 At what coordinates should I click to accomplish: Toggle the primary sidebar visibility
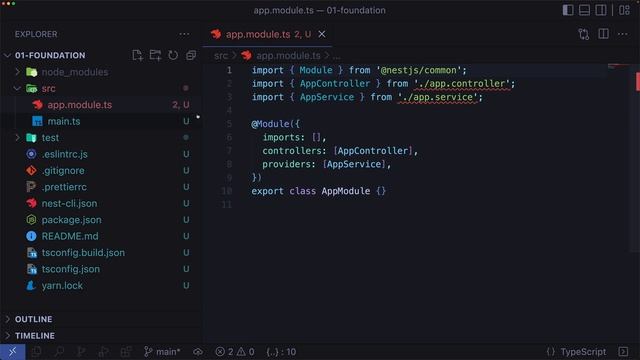point(568,10)
